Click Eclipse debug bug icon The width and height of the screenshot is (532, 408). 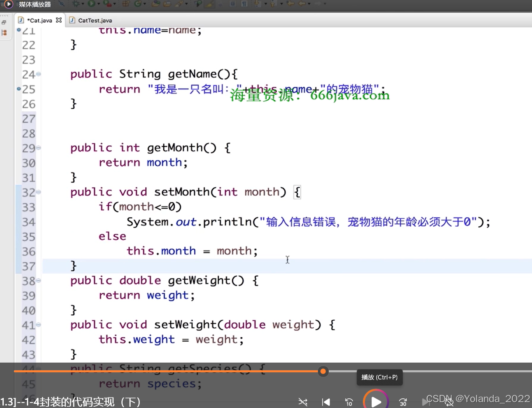(x=76, y=4)
